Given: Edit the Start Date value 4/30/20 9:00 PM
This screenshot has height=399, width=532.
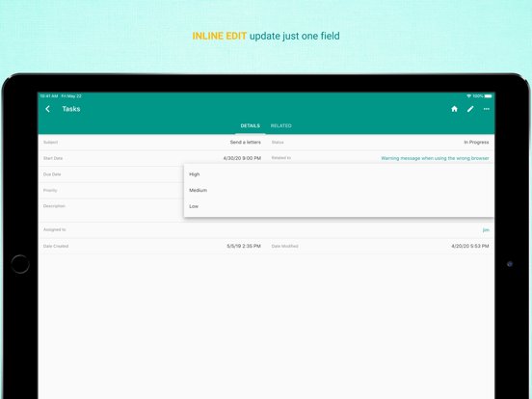Looking at the screenshot, I should point(242,158).
